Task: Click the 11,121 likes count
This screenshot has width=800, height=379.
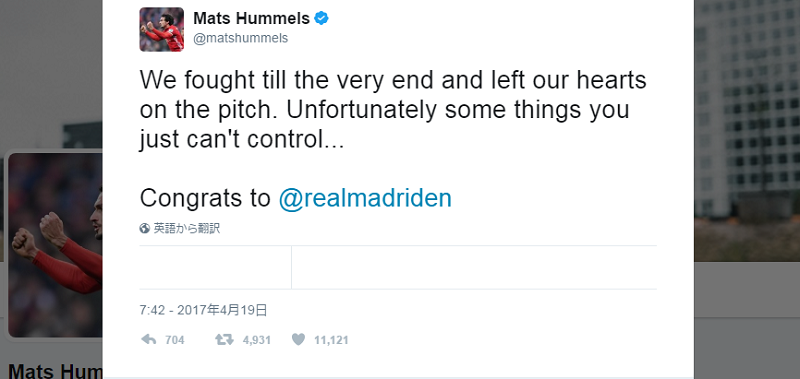Action: click(331, 340)
